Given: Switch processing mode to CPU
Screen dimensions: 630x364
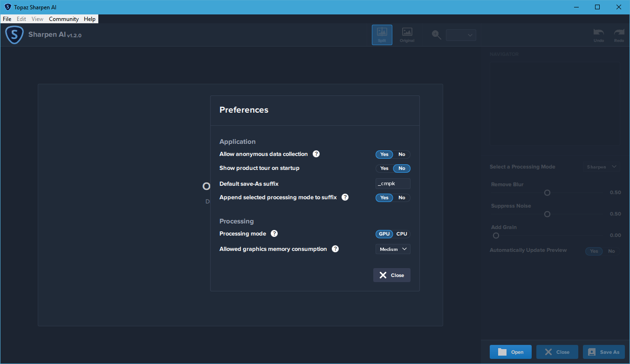Looking at the screenshot, I should 402,234.
